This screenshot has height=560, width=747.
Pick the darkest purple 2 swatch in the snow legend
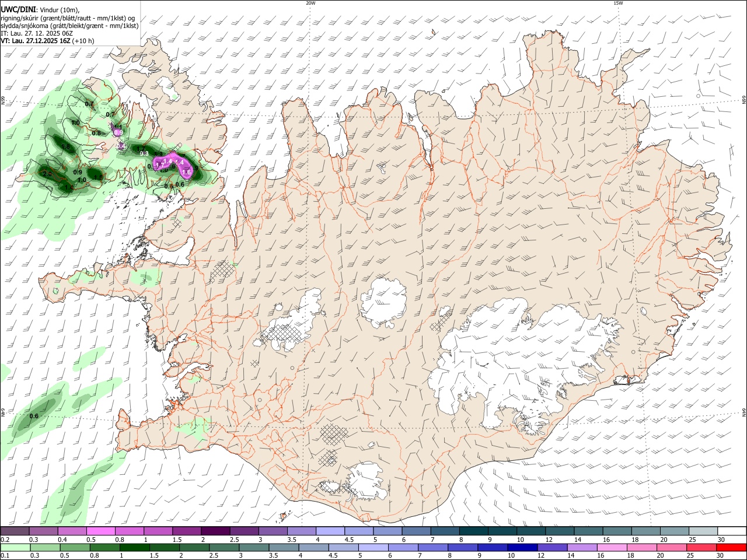tap(215, 531)
